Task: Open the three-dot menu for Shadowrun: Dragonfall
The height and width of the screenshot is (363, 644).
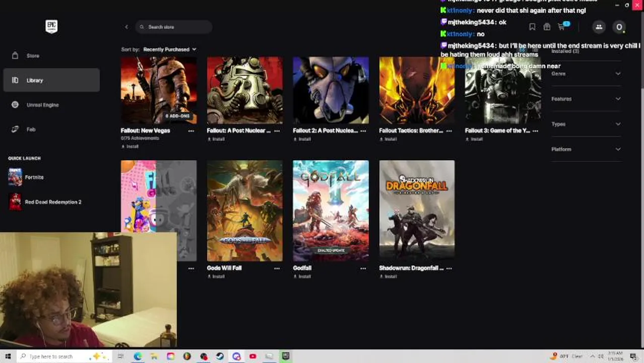Action: pos(449,268)
